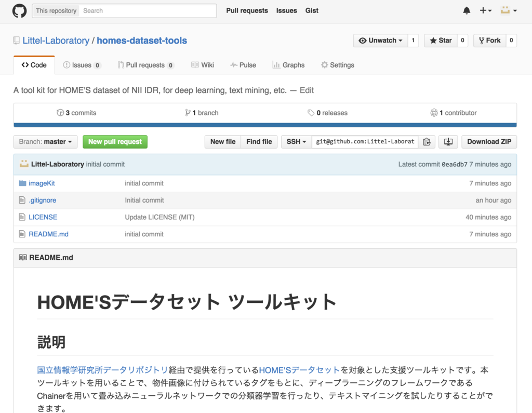Click New file button
532x413 pixels.
click(x=223, y=141)
